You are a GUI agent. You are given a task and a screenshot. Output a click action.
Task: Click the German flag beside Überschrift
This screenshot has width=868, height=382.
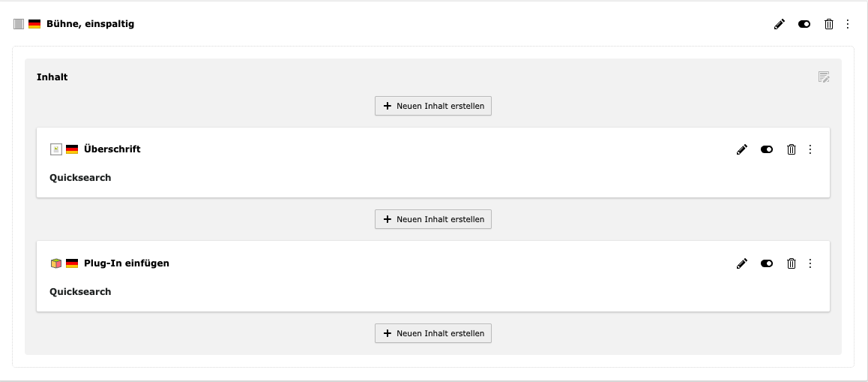[72, 149]
